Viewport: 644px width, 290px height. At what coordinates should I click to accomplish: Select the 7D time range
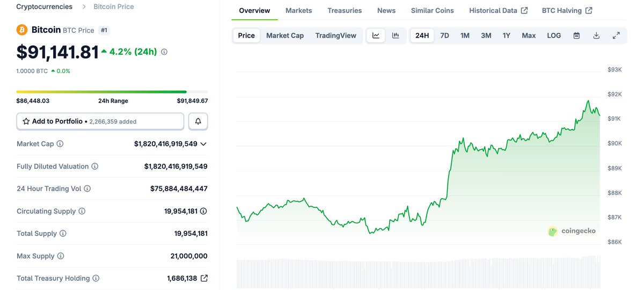pyautogui.click(x=444, y=35)
